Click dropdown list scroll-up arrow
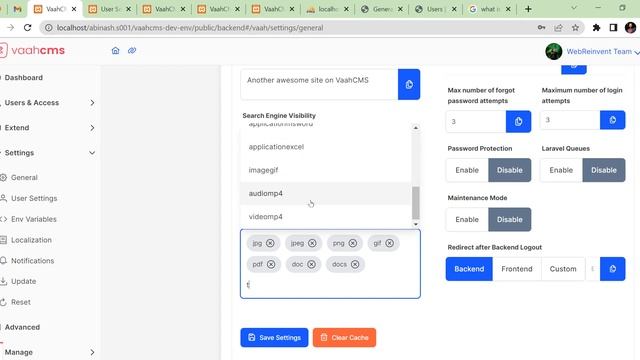 click(416, 128)
